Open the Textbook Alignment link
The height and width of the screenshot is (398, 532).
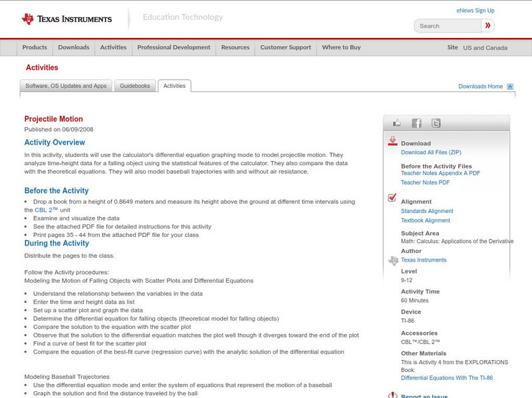pos(426,220)
